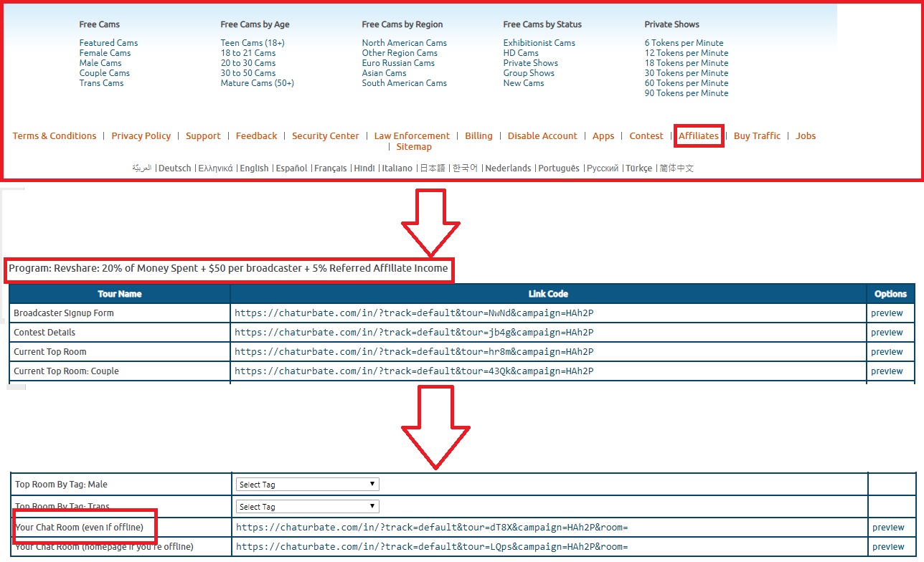924x562 pixels.
Task: Preview the Broadcaster Signup Form tour
Action: pos(887,313)
